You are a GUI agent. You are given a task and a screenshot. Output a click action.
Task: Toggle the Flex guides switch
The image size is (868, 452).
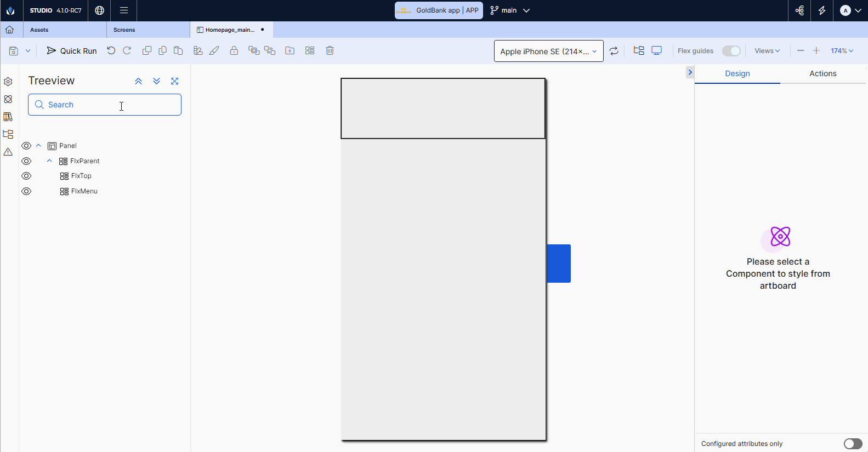731,51
